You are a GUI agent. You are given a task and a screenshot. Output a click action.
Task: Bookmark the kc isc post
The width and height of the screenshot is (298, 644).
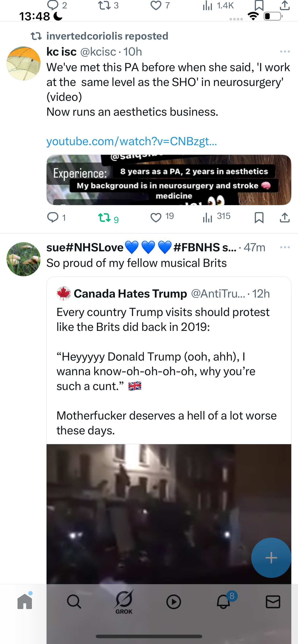259,218
